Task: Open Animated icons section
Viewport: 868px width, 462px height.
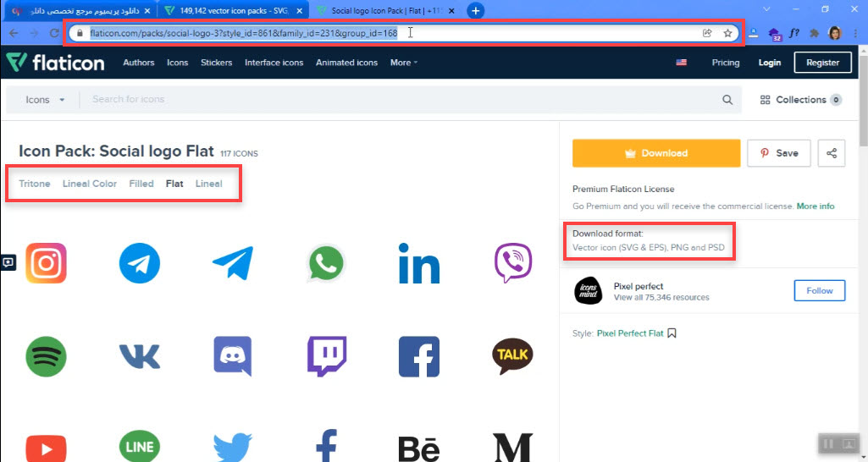Action: (x=346, y=63)
